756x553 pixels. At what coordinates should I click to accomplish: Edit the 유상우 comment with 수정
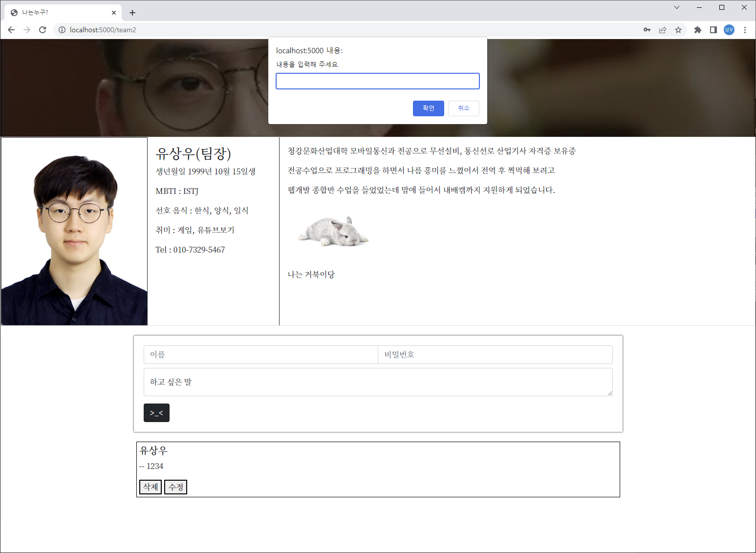point(176,487)
